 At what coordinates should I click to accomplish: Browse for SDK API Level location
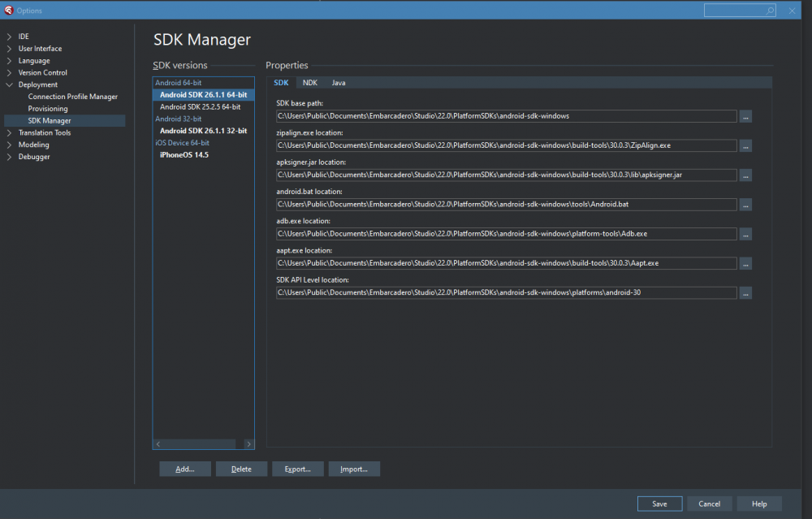click(745, 293)
